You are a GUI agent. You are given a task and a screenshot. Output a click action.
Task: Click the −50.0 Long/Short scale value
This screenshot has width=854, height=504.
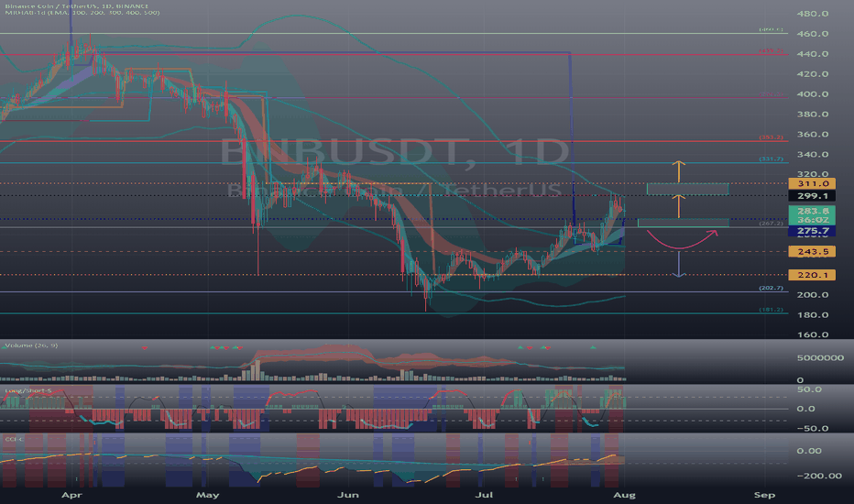click(x=813, y=428)
